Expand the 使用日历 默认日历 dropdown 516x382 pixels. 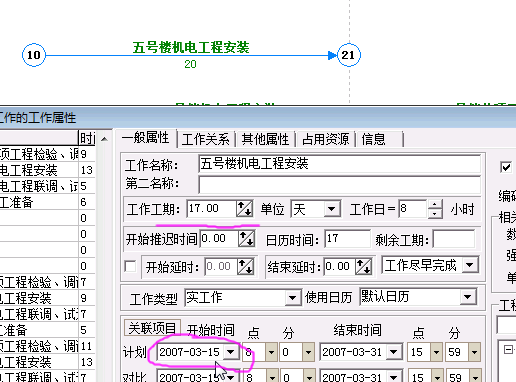click(468, 297)
